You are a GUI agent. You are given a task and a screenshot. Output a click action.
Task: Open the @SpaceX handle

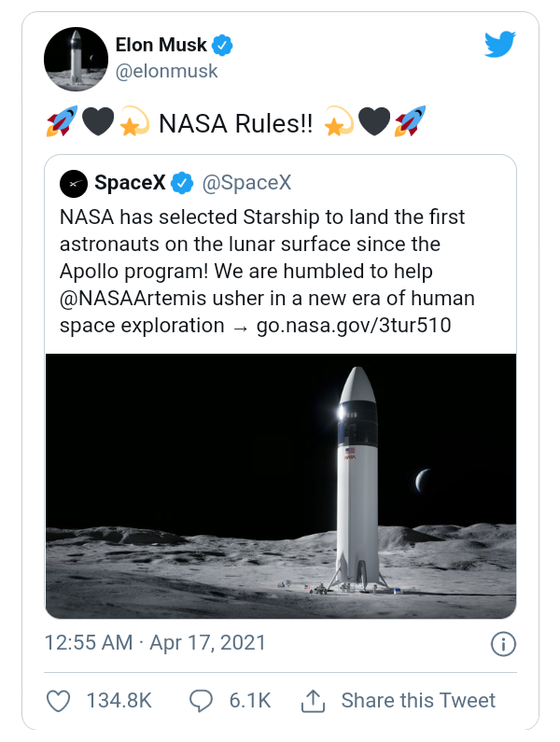[246, 183]
